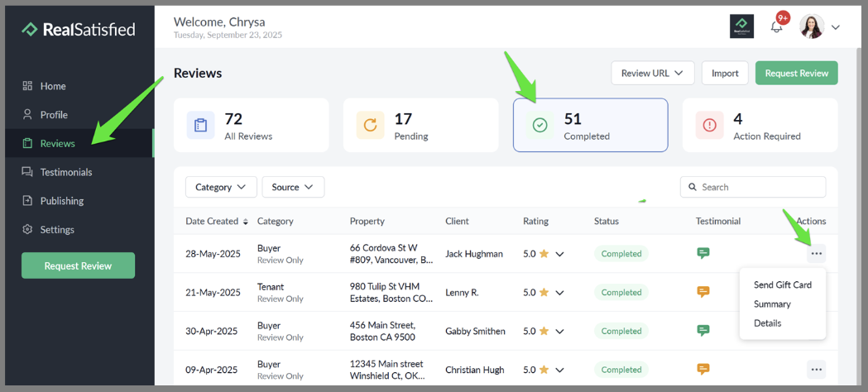Viewport: 868px width, 392px height.
Task: Click Completed status badge for Lenny R.
Action: (x=621, y=293)
